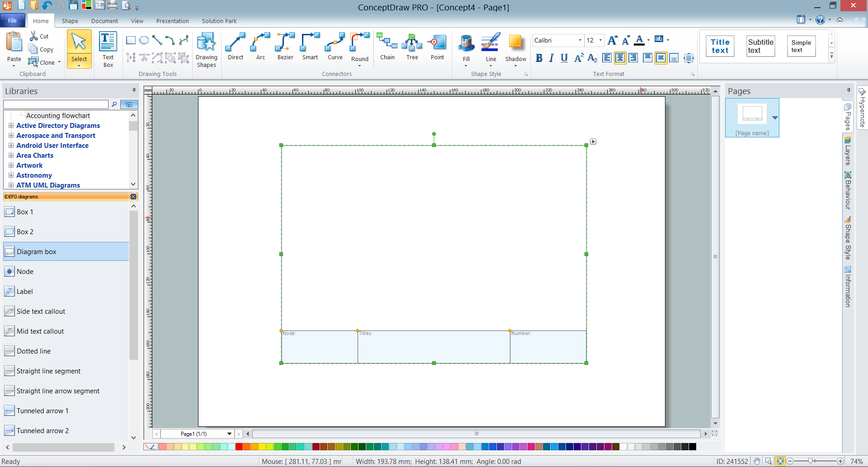This screenshot has width=868, height=467.
Task: Click the library search input field
Action: [56, 104]
